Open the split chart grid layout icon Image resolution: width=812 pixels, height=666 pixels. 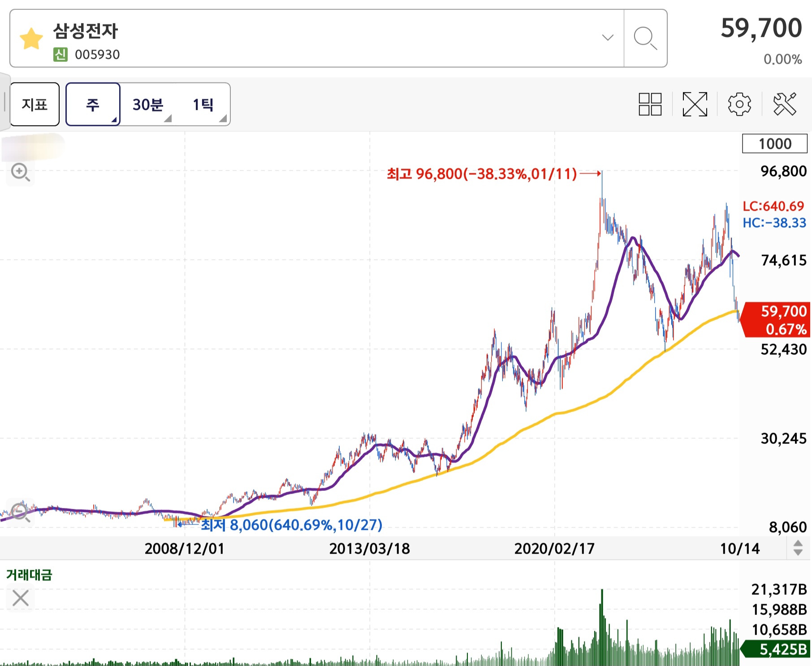tap(650, 104)
